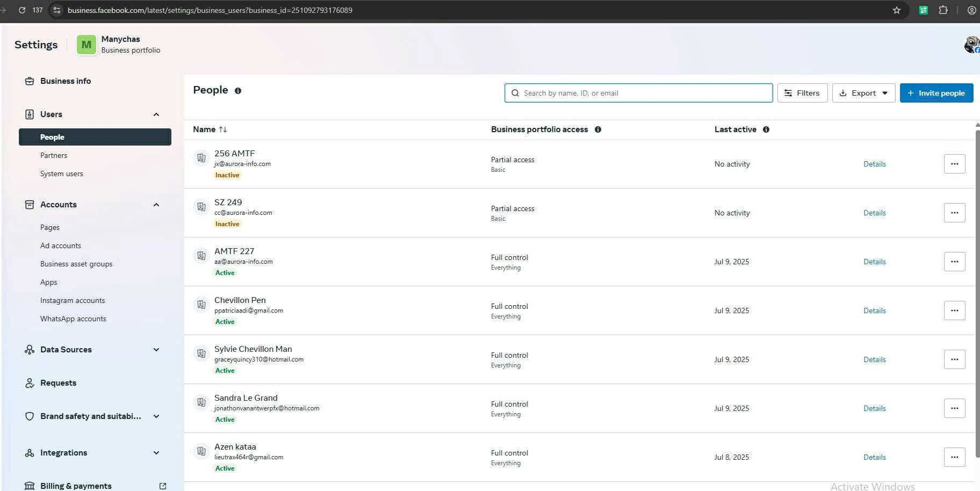Click the user icon for Azen kataa
Viewport: 980px width, 491px height.
(x=201, y=451)
